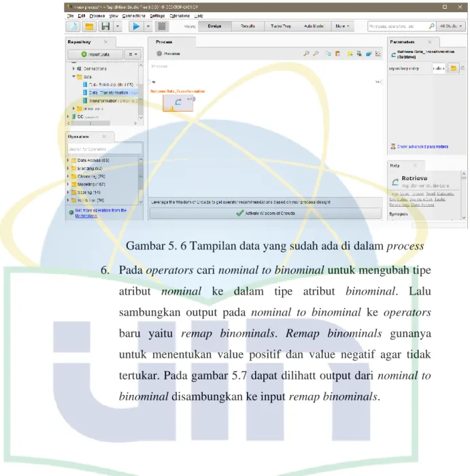Click the process panel icon left of the blue one
Image resolution: width=470 pixels, height=476 pixels.
[359, 54]
